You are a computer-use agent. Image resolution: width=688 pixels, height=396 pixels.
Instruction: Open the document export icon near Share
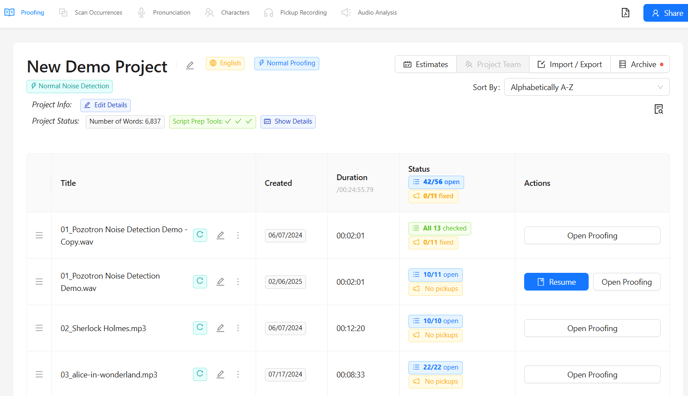[625, 13]
